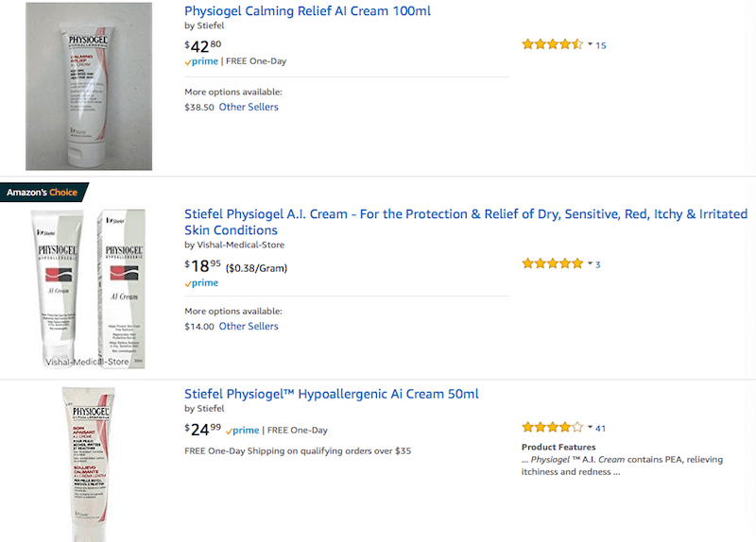Click the 4.5-star rating icons of first product
The image size is (756, 542).
(553, 44)
